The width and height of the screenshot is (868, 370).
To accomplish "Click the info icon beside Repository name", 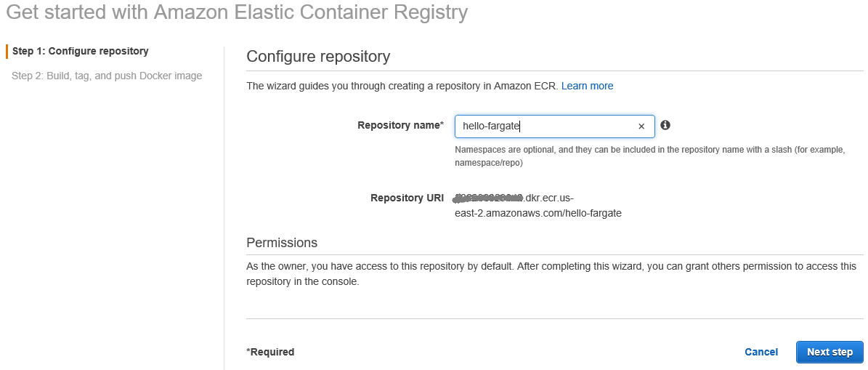I will coord(665,125).
